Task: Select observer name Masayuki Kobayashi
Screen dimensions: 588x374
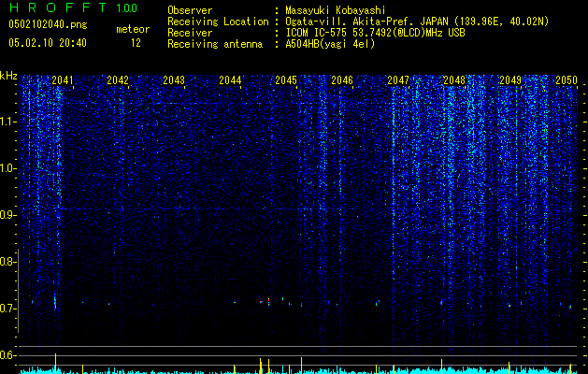Action: point(336,10)
